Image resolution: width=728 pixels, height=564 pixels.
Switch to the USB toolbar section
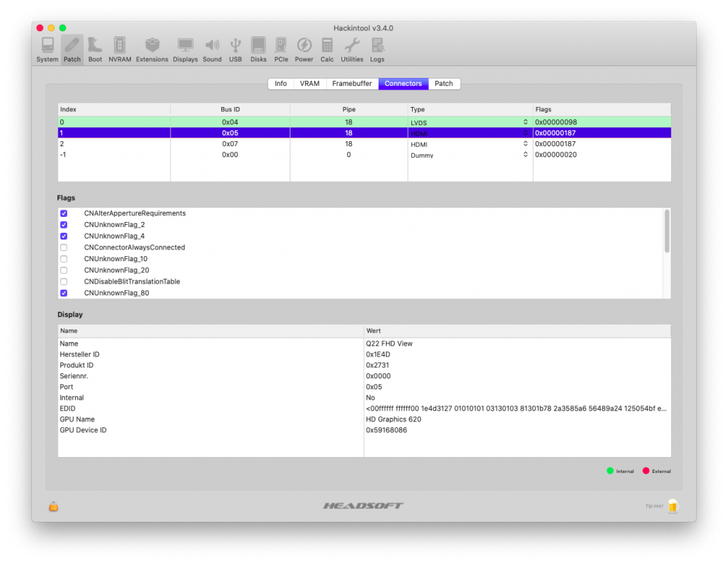[235, 49]
